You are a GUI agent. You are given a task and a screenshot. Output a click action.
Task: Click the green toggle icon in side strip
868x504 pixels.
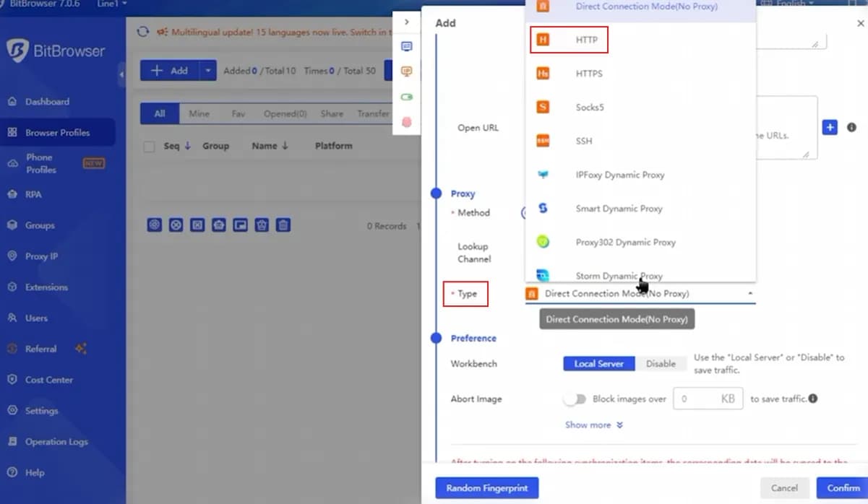pos(407,97)
